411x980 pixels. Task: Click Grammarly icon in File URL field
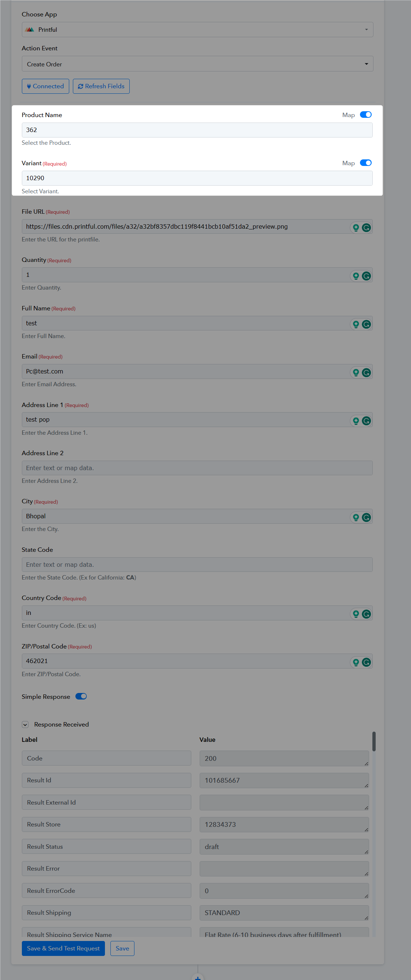(x=366, y=228)
